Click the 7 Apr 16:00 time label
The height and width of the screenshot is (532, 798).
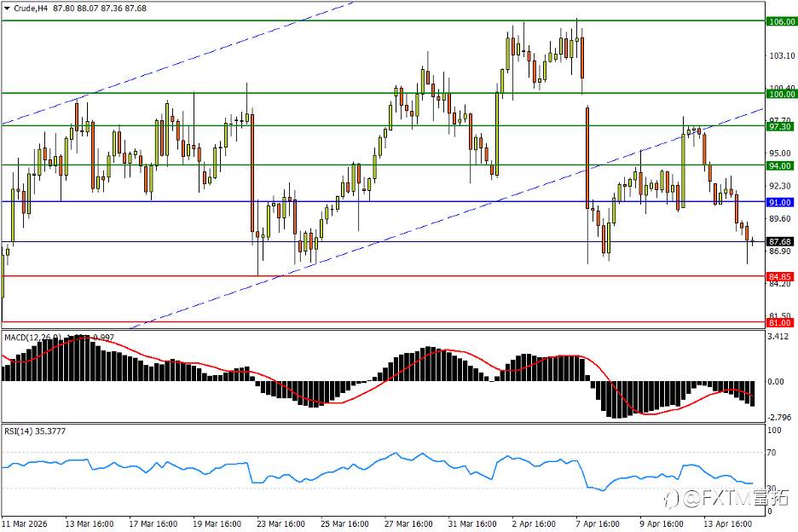(598, 523)
